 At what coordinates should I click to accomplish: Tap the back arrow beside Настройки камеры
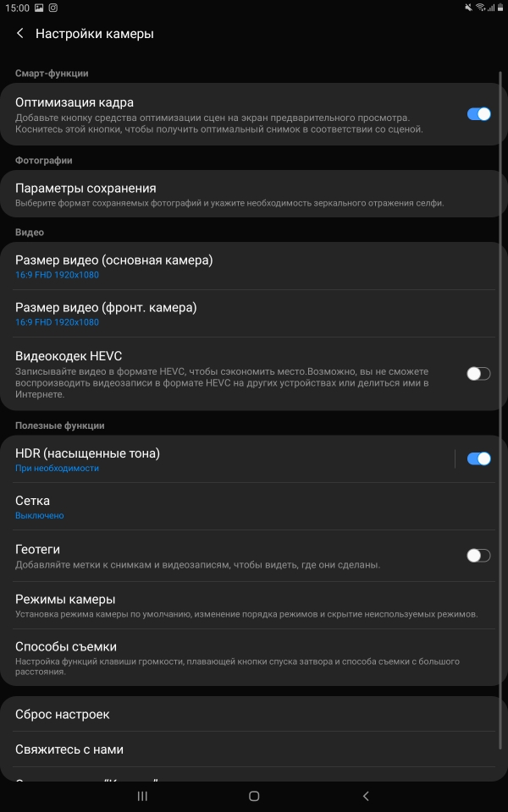pos(20,34)
